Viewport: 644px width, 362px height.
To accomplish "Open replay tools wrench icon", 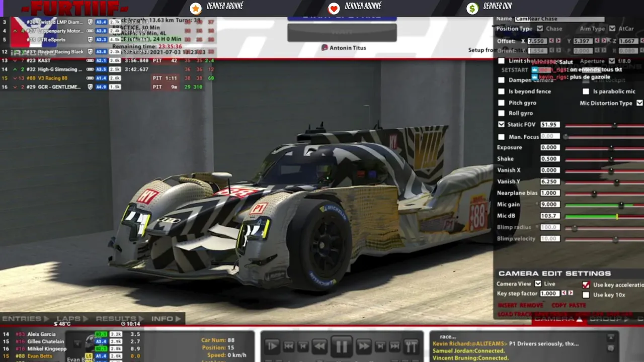I will (x=411, y=346).
